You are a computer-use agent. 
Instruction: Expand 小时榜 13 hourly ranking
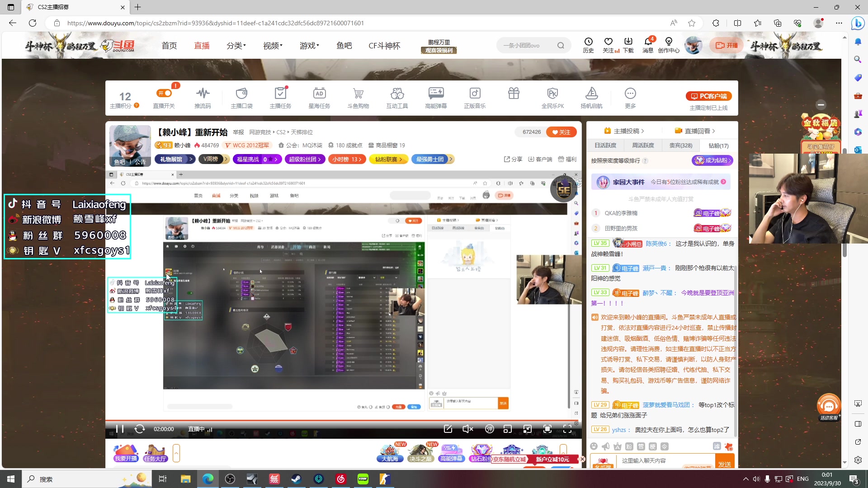click(347, 159)
